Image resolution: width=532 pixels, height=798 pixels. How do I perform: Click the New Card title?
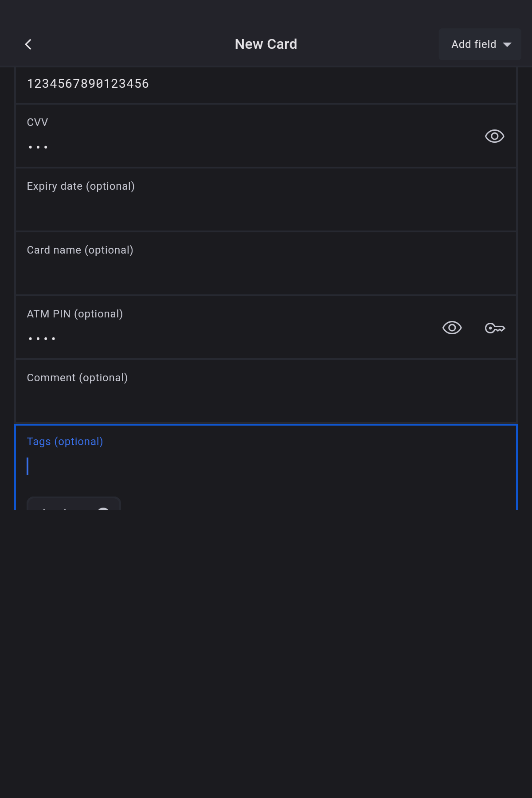[266, 44]
